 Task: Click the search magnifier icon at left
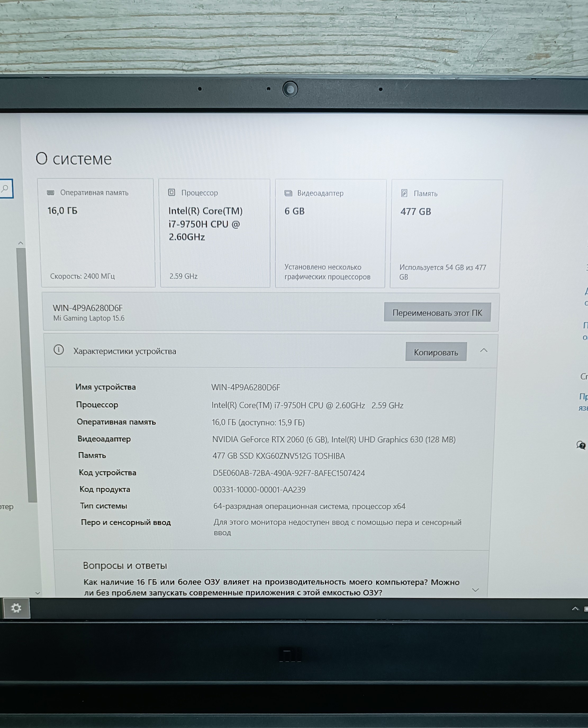(x=5, y=188)
